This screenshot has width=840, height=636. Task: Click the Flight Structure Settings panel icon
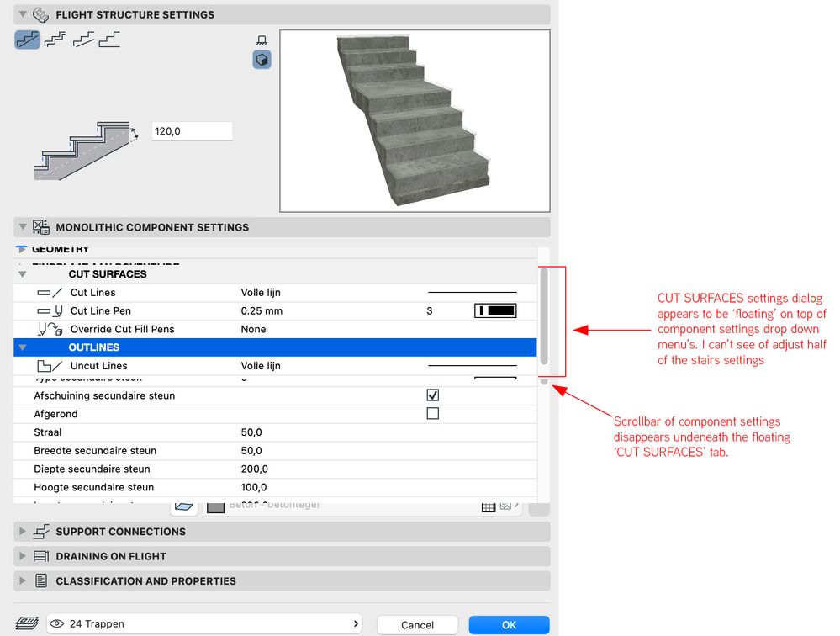[40, 15]
